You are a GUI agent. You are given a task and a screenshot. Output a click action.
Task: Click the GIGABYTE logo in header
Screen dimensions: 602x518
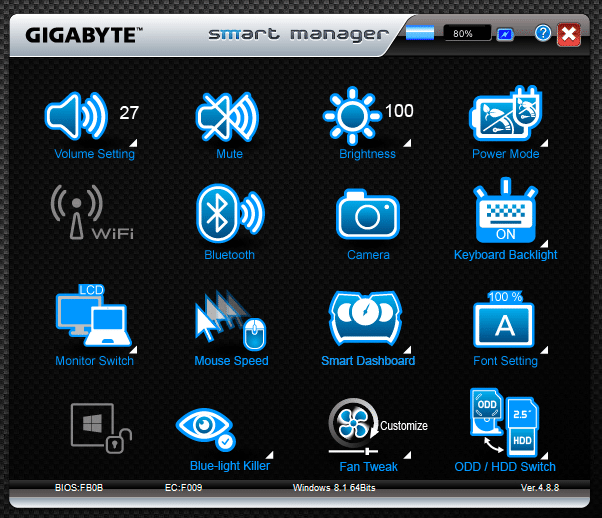84,35
